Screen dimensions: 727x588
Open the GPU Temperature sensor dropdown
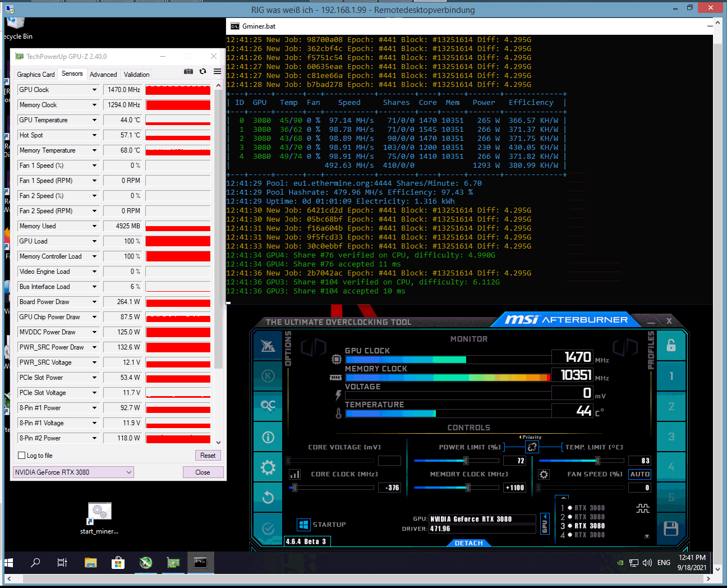tap(94, 120)
